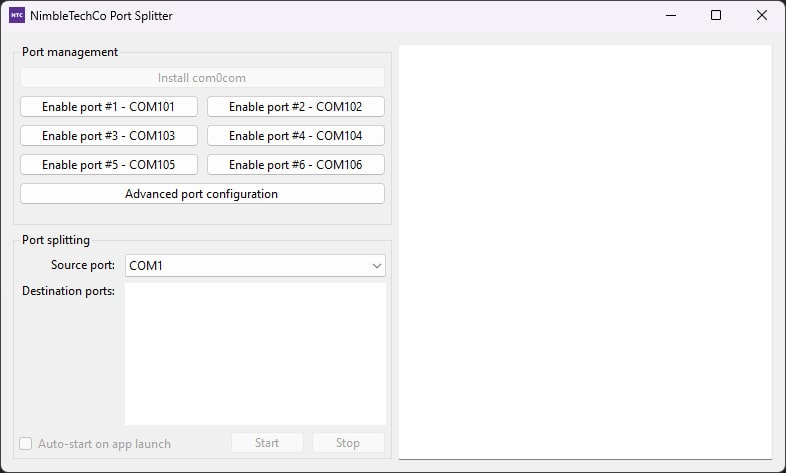Enable port #3 - COM103
Viewport: 786px width, 473px height.
point(109,136)
